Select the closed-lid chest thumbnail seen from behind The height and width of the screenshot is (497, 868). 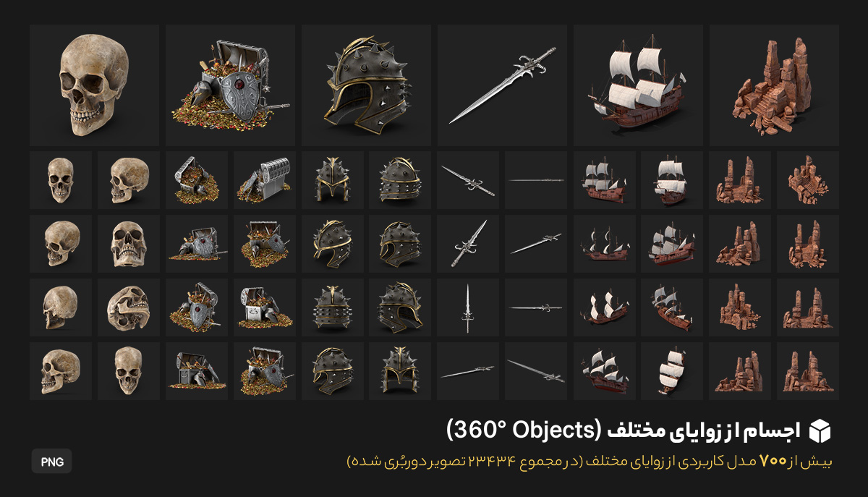point(264,180)
